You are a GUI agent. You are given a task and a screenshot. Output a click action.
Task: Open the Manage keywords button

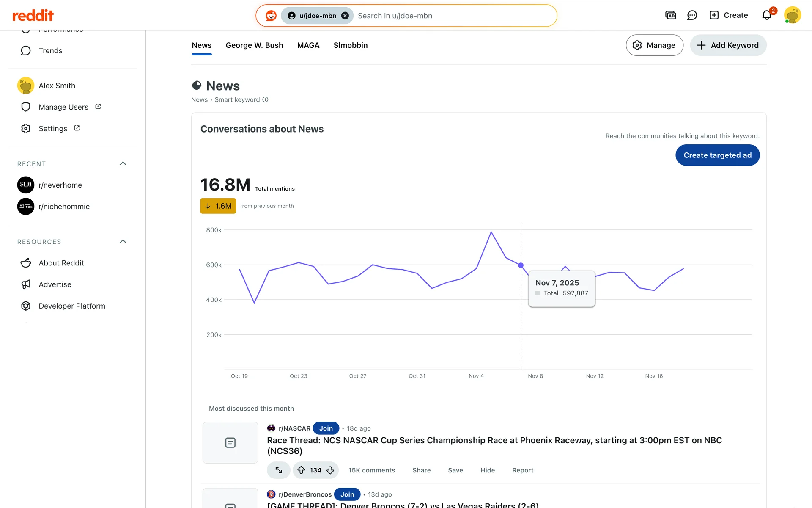click(x=654, y=45)
